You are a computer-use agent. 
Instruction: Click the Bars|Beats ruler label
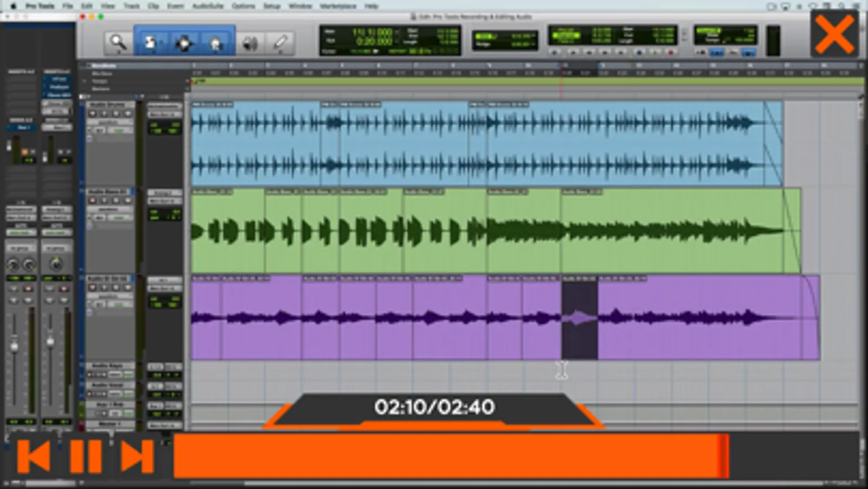(x=104, y=66)
